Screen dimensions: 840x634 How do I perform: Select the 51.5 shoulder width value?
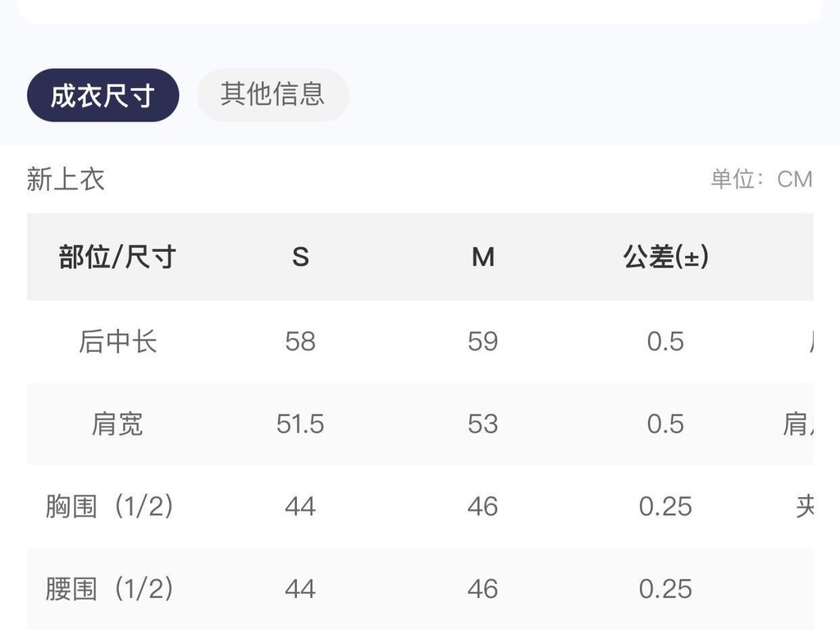pyautogui.click(x=300, y=424)
